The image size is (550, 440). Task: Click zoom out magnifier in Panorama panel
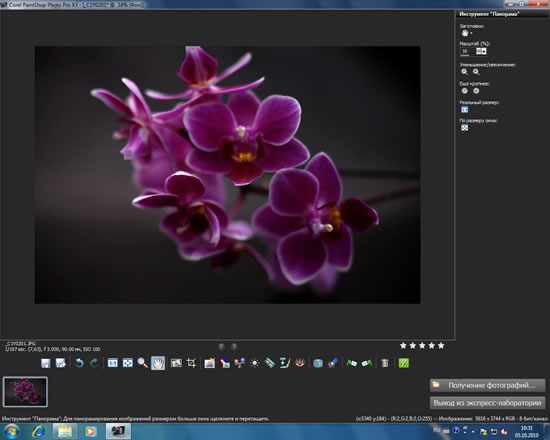(x=464, y=72)
